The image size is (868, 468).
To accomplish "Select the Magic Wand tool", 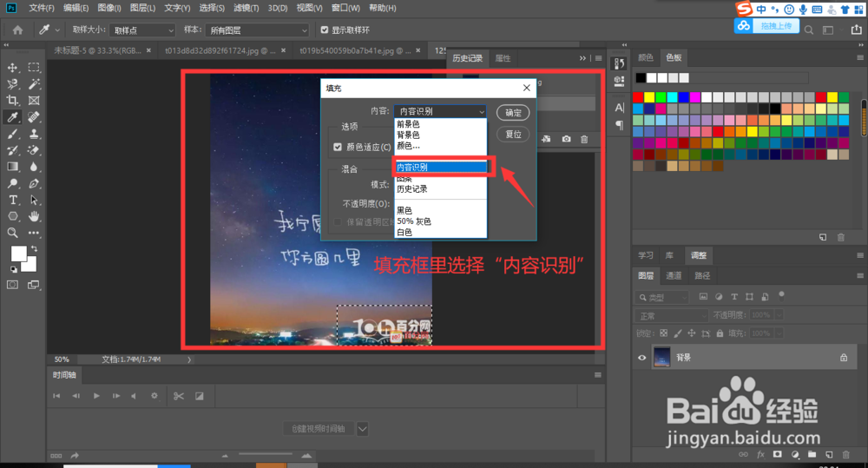I will (34, 84).
